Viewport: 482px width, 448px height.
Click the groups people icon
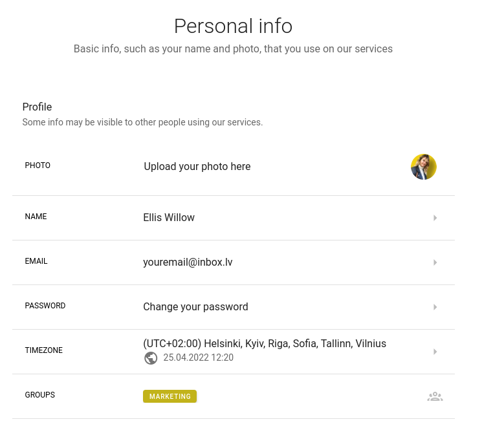click(435, 396)
